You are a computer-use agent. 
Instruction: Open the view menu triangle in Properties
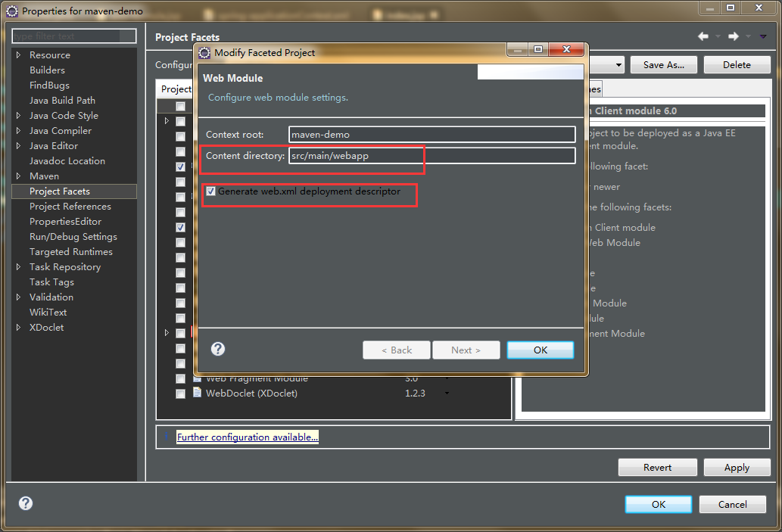(763, 36)
